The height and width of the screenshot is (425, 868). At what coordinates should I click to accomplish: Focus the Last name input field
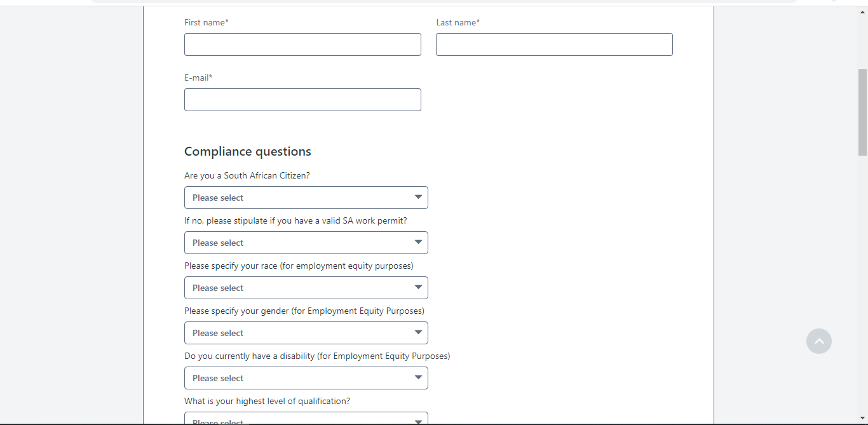tap(554, 44)
